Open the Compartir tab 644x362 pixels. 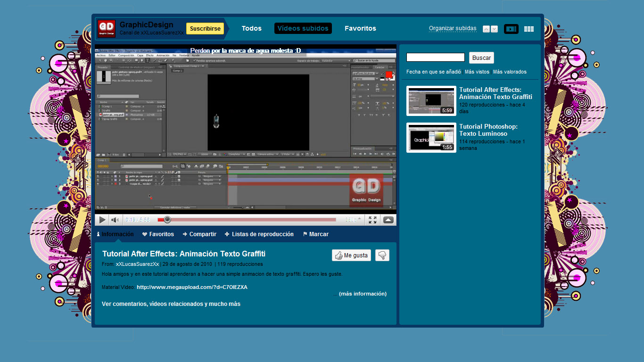click(199, 234)
